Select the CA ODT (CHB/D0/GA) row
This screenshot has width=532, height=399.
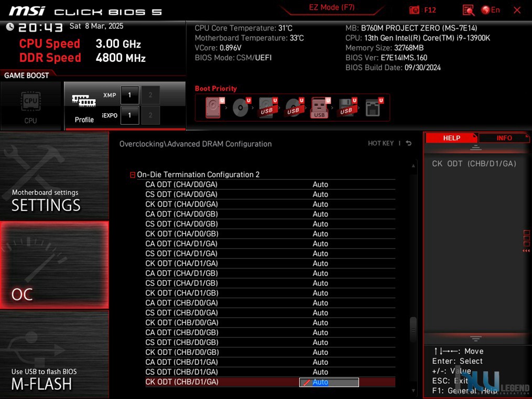pyautogui.click(x=270, y=303)
